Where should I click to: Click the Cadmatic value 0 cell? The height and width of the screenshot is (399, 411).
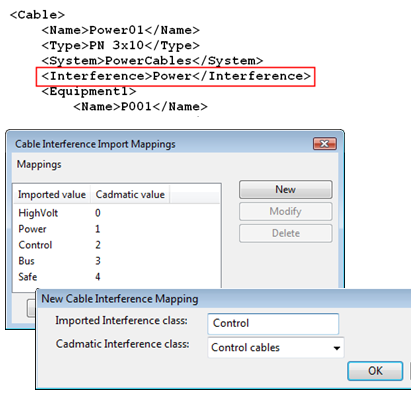98,213
